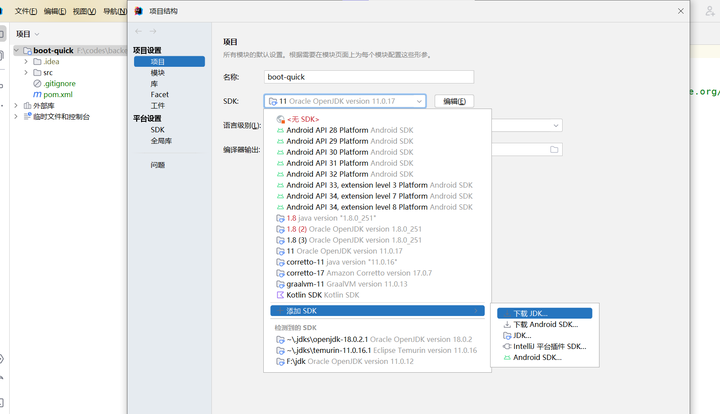The width and height of the screenshot is (720, 414).
Task: Click Download Android SDK icon item
Action: [x=507, y=324]
